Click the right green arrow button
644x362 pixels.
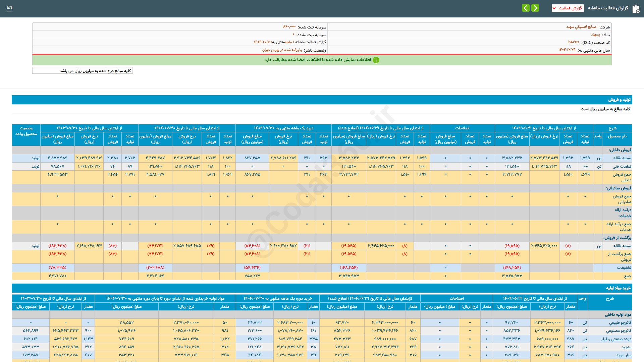535,8
